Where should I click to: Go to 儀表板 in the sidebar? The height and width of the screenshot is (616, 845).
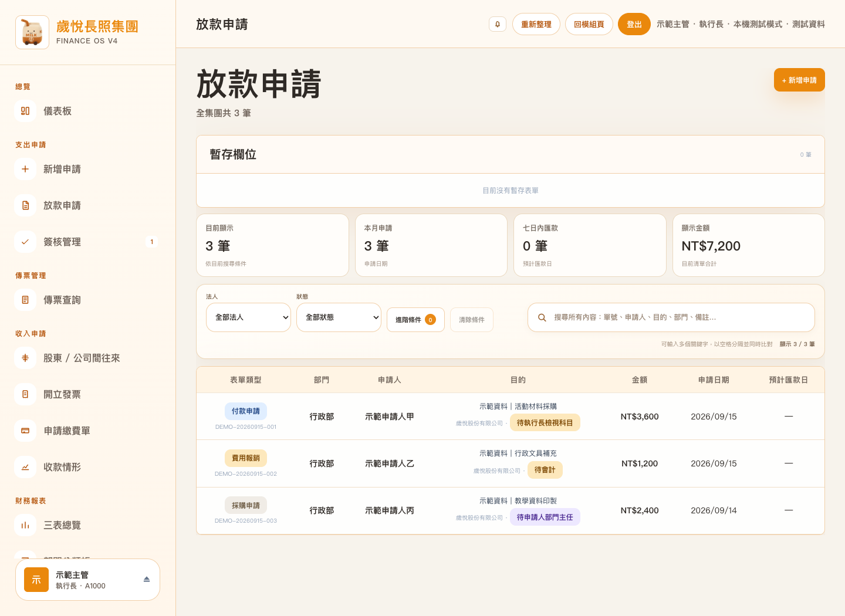coord(87,111)
